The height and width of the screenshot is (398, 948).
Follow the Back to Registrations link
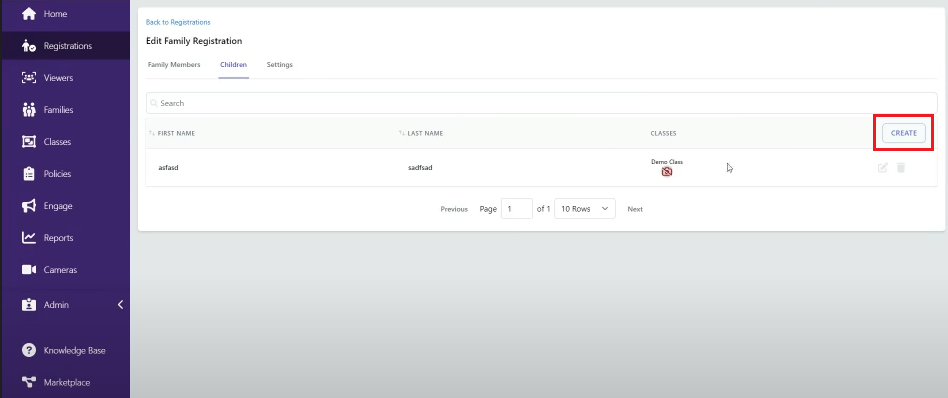(x=178, y=22)
